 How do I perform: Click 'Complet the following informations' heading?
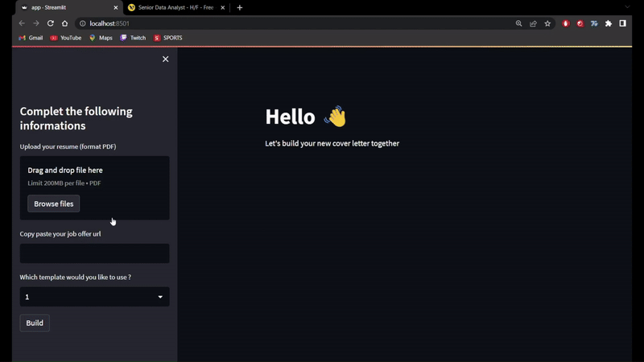(76, 118)
